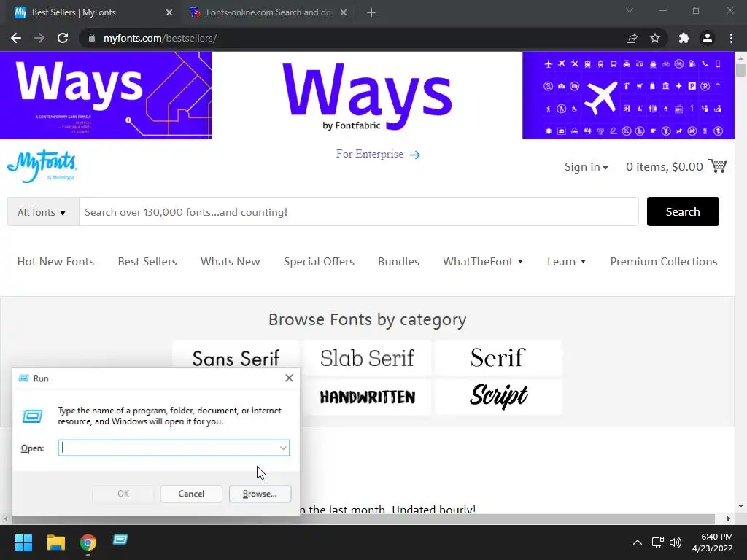Click the Run taskbar icon
747x560 pixels.
click(x=120, y=540)
